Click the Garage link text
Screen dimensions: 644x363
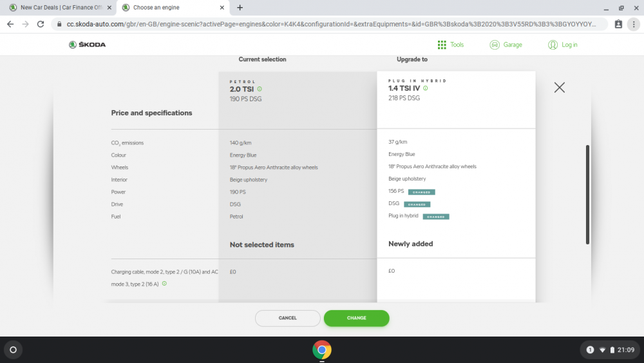click(513, 44)
